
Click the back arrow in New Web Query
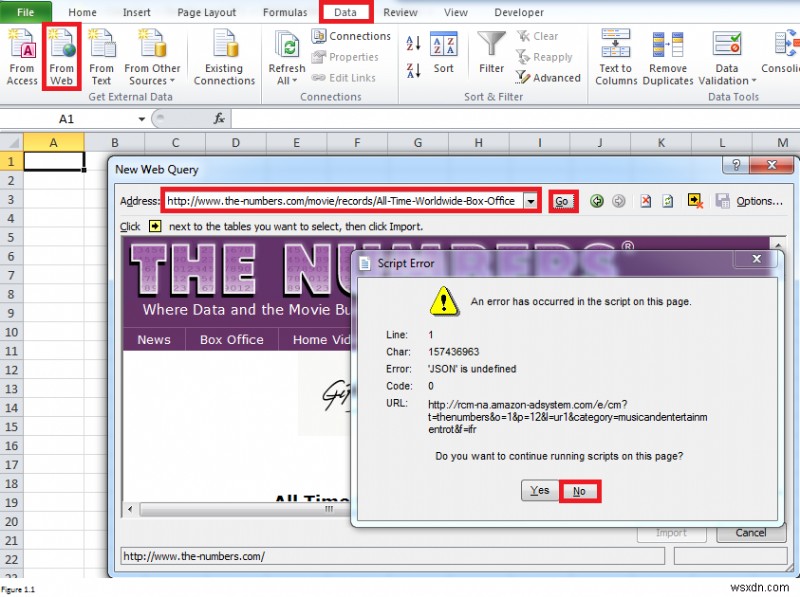click(597, 201)
